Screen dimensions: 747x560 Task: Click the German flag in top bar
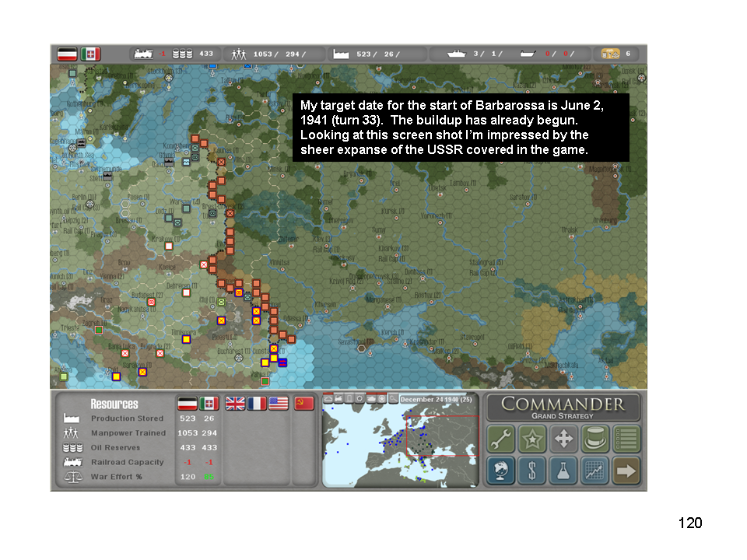pyautogui.click(x=68, y=54)
